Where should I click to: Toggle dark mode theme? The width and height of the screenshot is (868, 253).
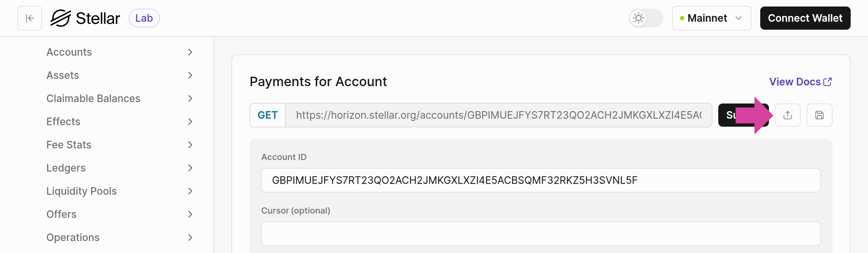click(645, 18)
